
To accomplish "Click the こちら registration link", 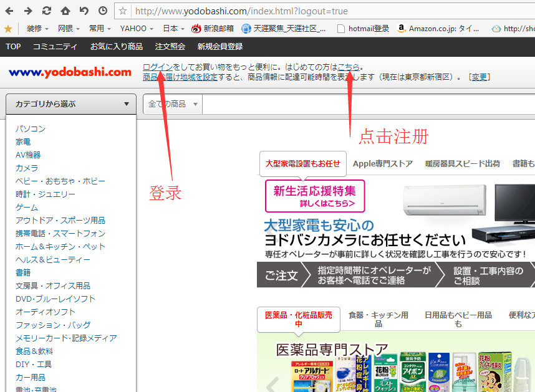I will [349, 67].
